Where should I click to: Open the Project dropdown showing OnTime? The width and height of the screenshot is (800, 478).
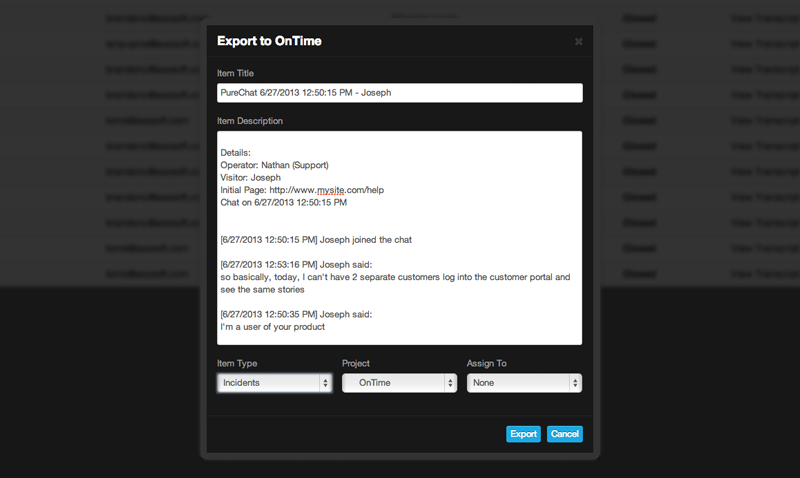pos(399,383)
